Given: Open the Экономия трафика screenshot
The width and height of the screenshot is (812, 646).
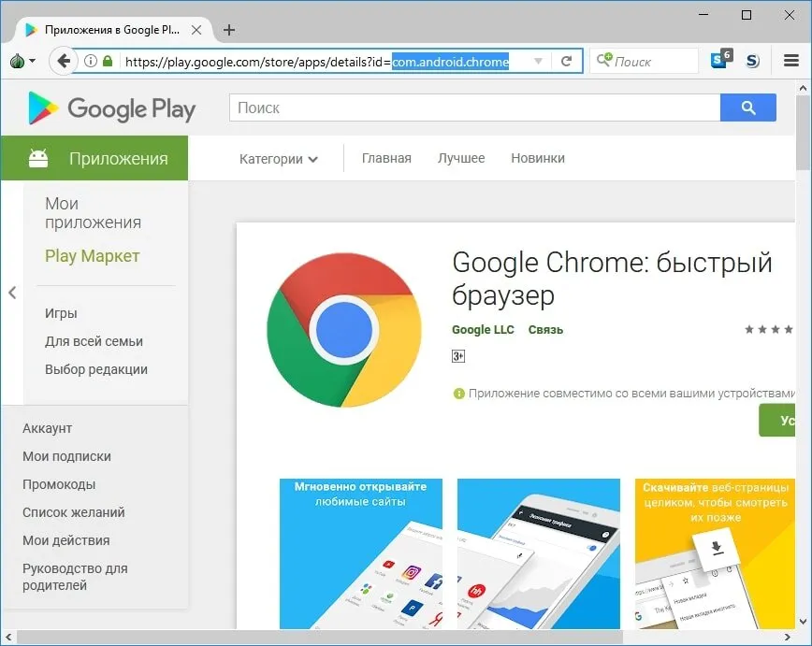Looking at the screenshot, I should pos(539,553).
